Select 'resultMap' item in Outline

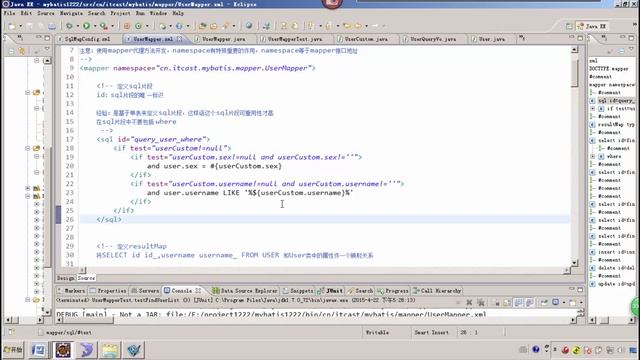[x=616, y=124]
